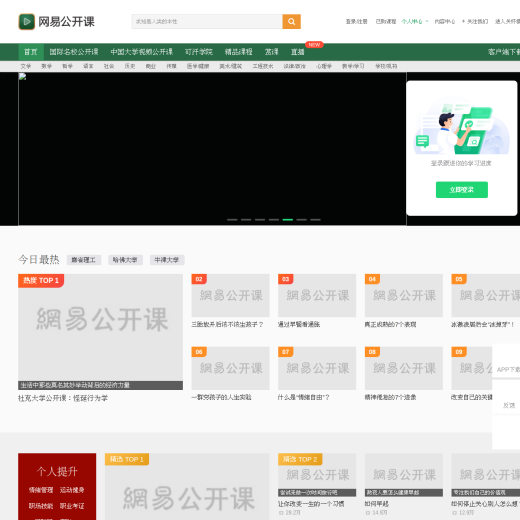Select the 历史 category link
This screenshot has width=520, height=520.
tap(130, 66)
